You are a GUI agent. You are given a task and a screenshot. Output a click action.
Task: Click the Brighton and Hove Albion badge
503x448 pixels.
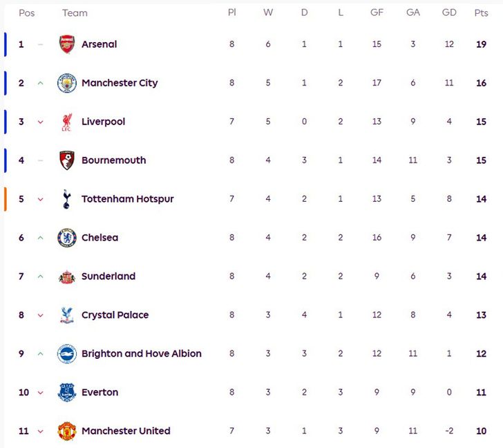click(x=67, y=354)
